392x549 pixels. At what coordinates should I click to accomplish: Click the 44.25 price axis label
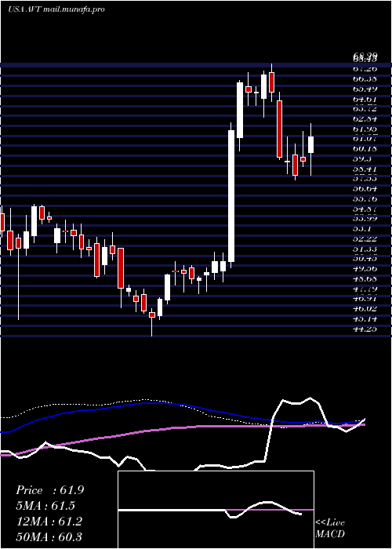(x=365, y=329)
